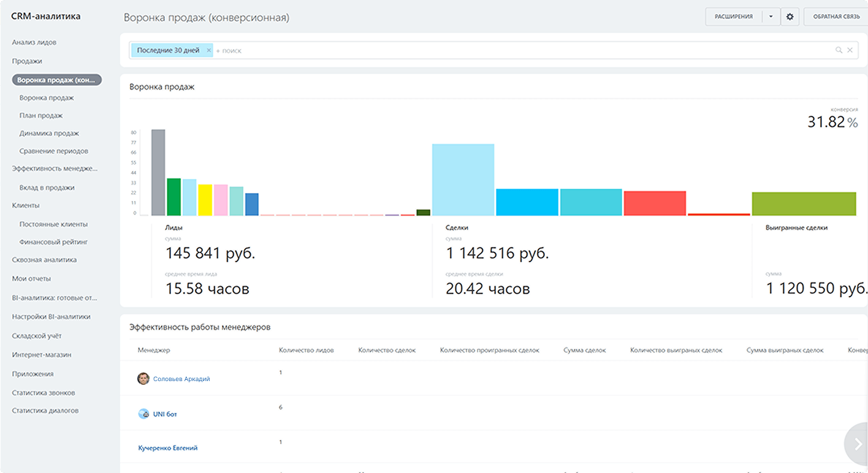The height and width of the screenshot is (473, 868).
Task: Clear the filter bar with X icon
Action: (x=850, y=50)
